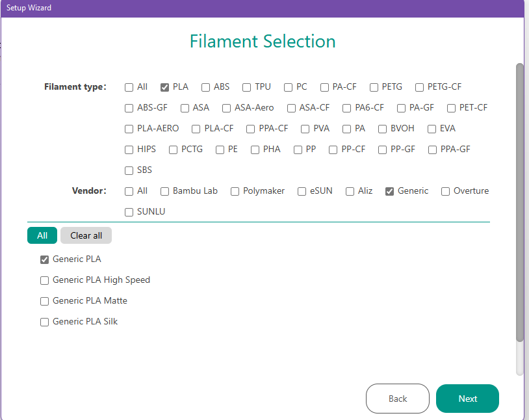Click the green All button
The image size is (529, 420).
point(42,235)
